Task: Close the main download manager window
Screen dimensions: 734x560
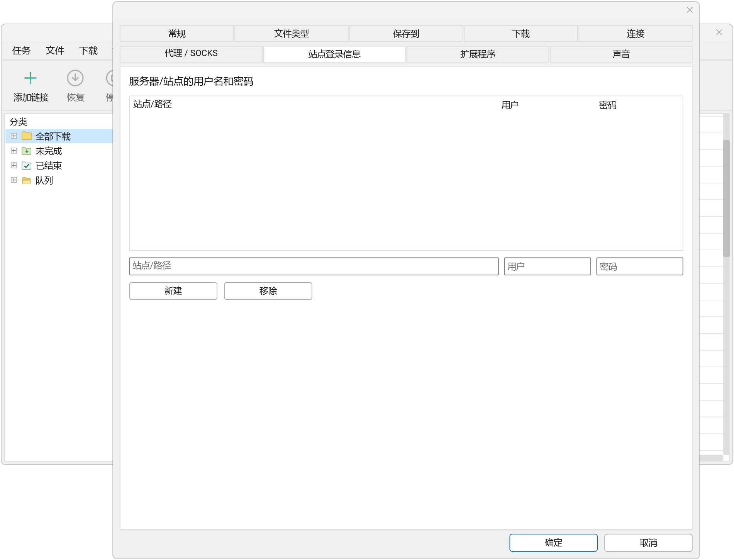Action: 719,32
